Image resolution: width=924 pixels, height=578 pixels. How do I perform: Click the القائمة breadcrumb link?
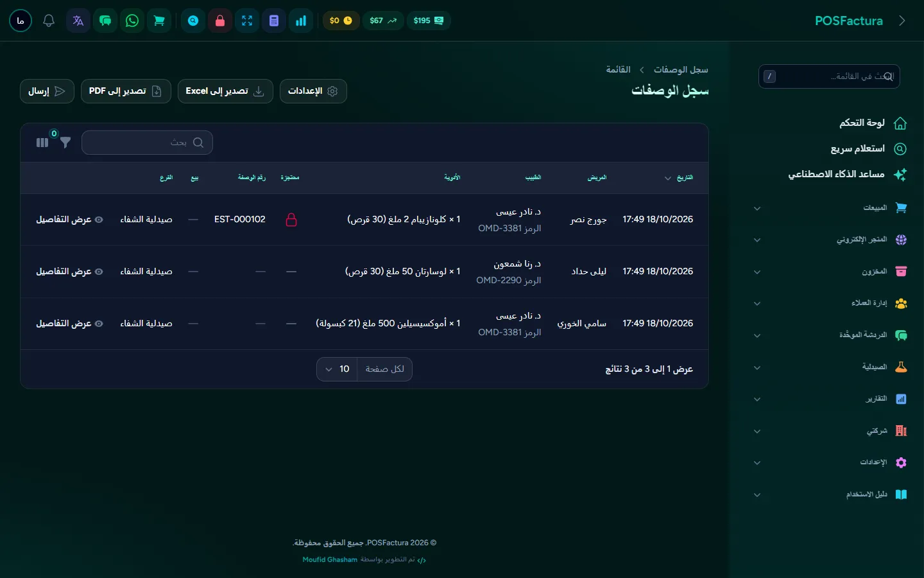[619, 69]
